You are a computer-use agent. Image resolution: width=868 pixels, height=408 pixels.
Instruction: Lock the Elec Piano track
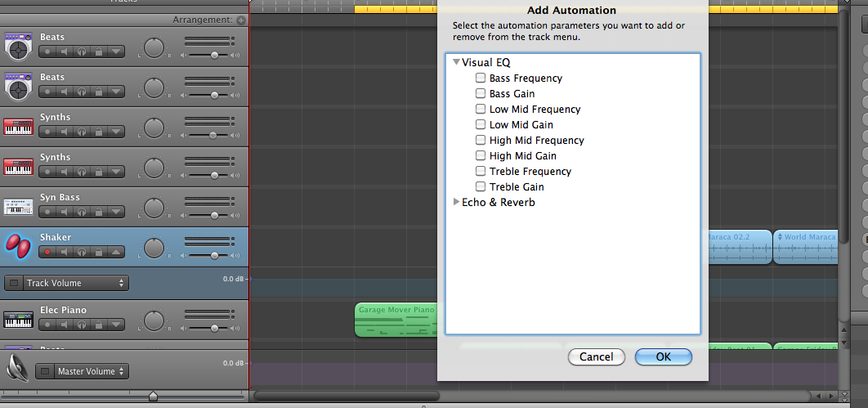99,325
